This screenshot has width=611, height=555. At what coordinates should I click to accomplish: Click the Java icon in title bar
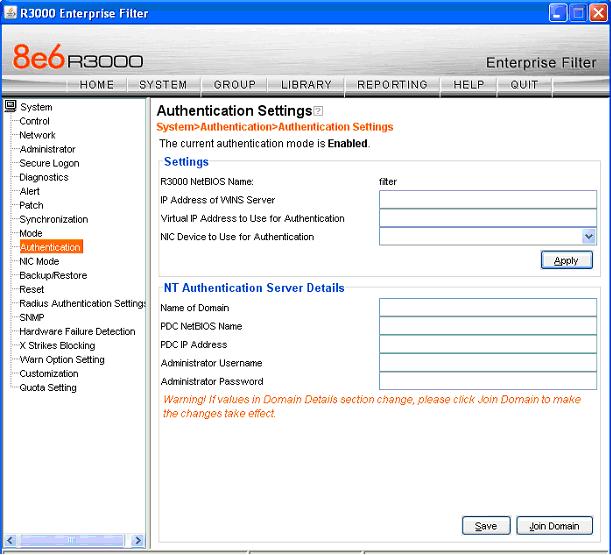[x=10, y=13]
